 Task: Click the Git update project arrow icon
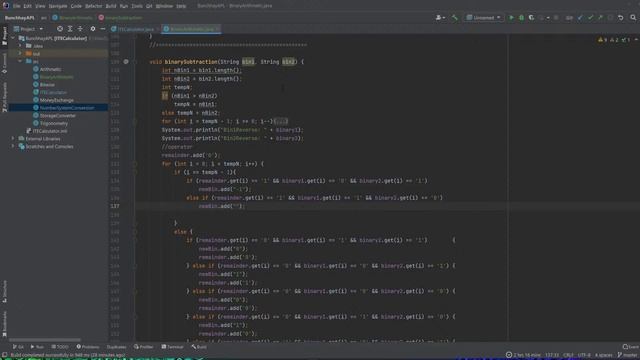pos(580,18)
